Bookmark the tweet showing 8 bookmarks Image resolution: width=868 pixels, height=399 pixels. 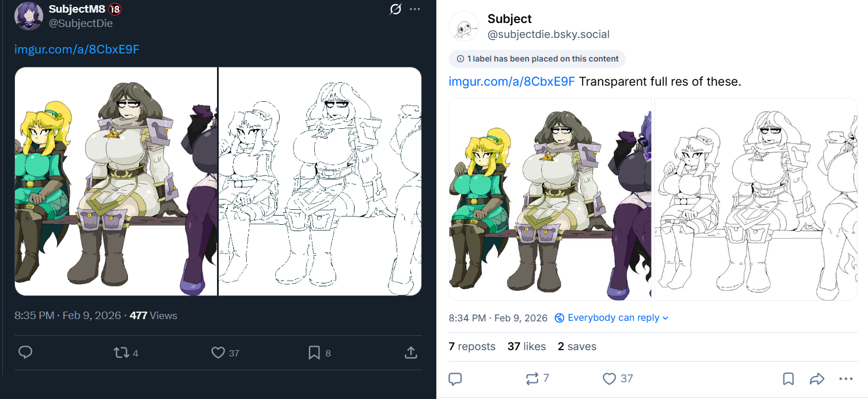(x=314, y=352)
